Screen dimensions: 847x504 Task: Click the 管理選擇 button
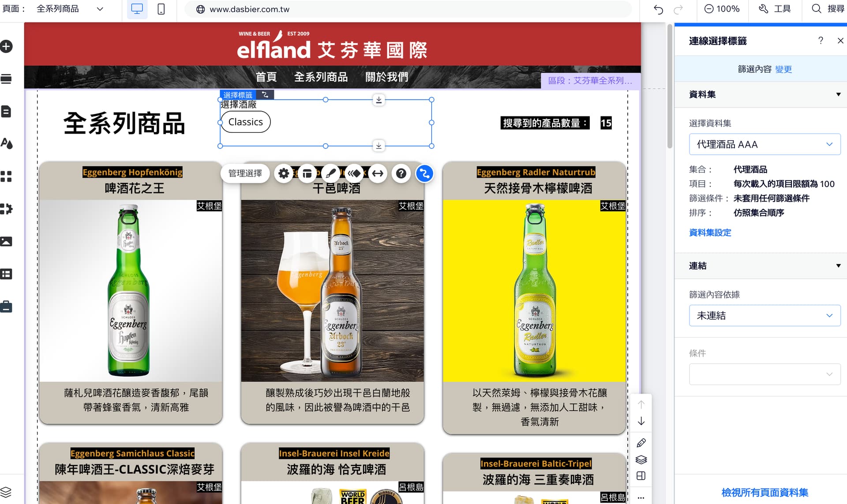pos(245,173)
